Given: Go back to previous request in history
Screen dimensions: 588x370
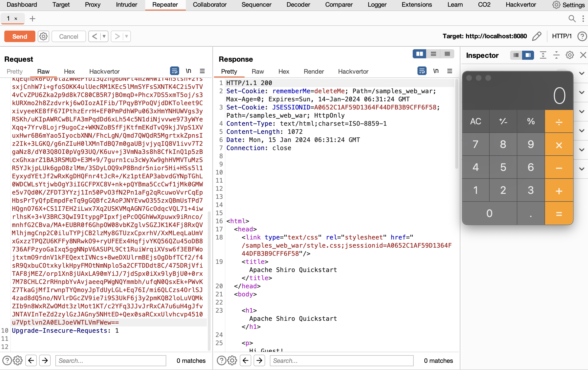Looking at the screenshot, I should (x=95, y=36).
